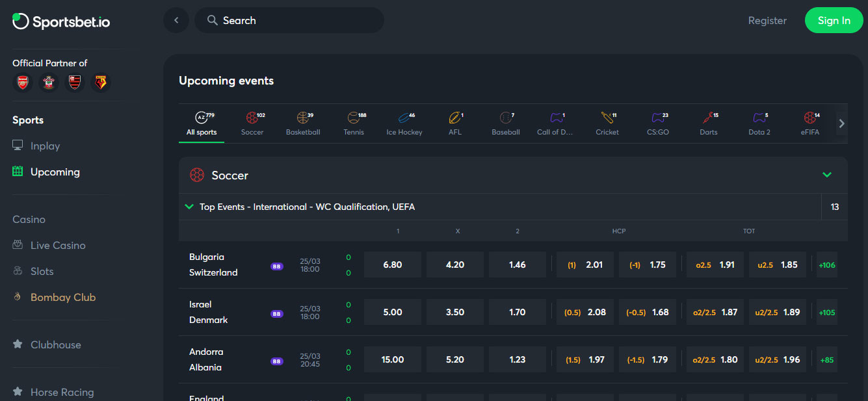Select the All sports tab
The image size is (868, 401).
point(202,124)
